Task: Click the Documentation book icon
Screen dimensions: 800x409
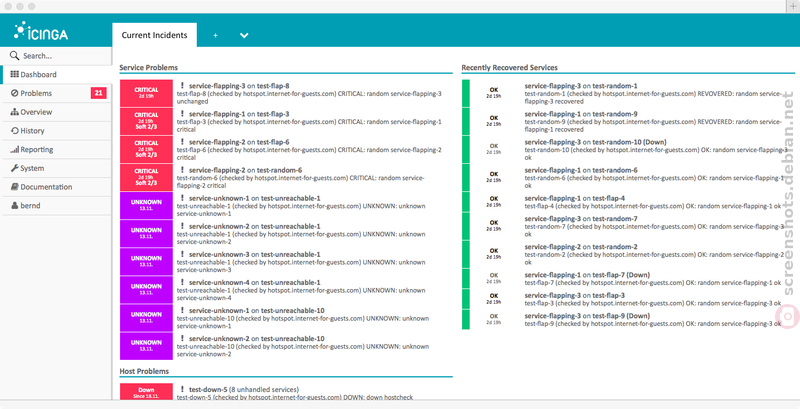Action: pos(15,187)
